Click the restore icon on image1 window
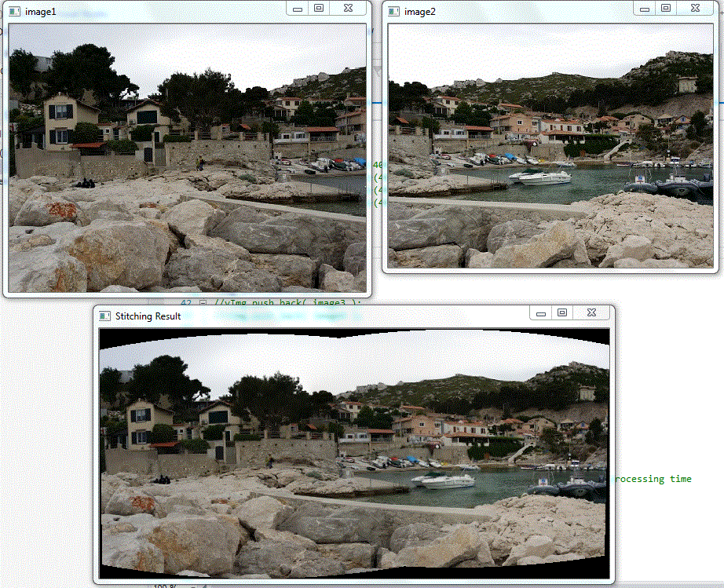The height and width of the screenshot is (588, 724). pos(319,8)
